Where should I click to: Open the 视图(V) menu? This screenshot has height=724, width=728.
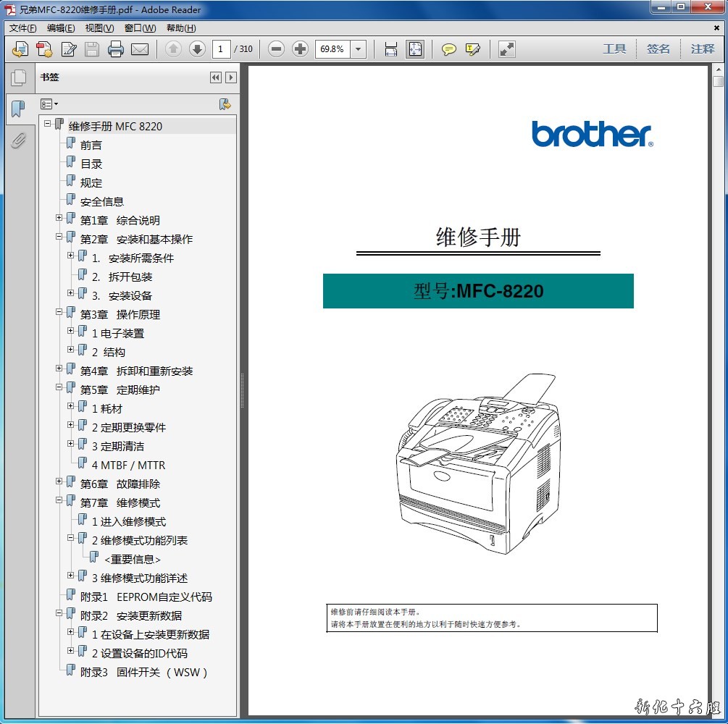tap(99, 28)
